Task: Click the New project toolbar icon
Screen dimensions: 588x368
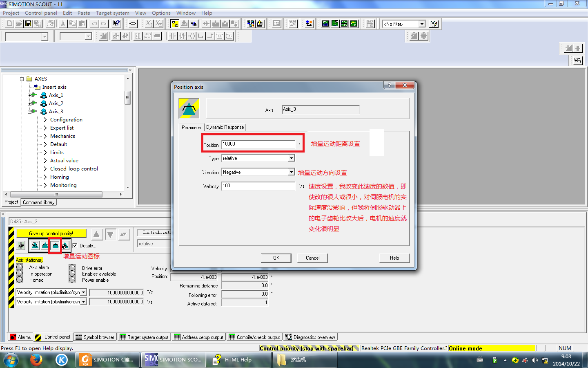Action: click(x=9, y=24)
